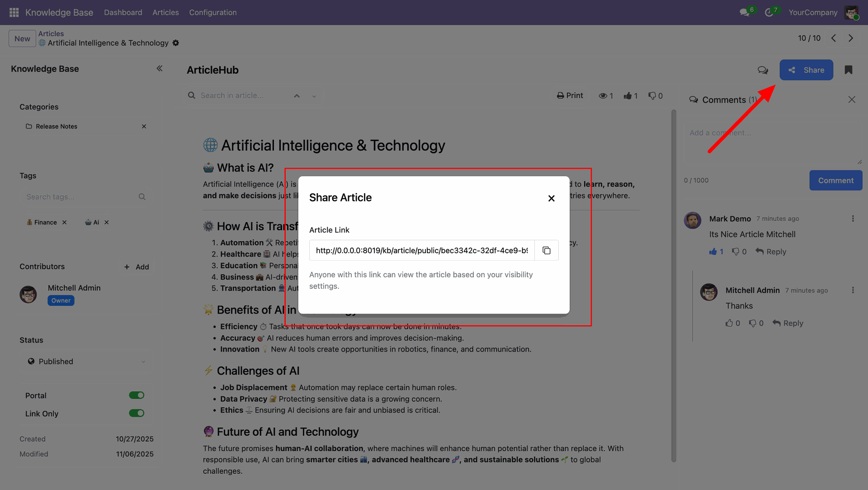This screenshot has height=490, width=868.
Task: Open the apps grid menu
Action: point(14,12)
